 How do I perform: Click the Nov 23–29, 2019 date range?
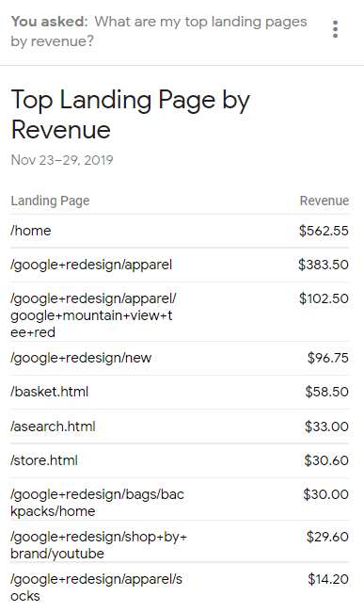pos(62,160)
